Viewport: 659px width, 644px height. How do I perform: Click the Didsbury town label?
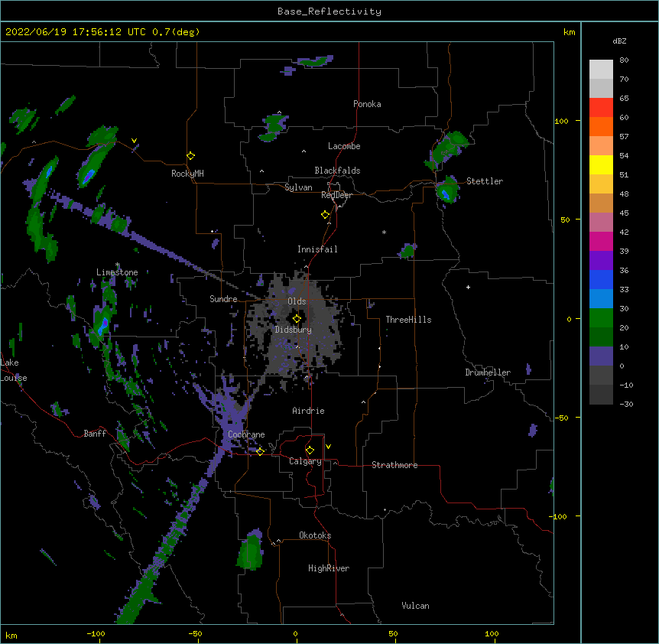pyautogui.click(x=294, y=330)
